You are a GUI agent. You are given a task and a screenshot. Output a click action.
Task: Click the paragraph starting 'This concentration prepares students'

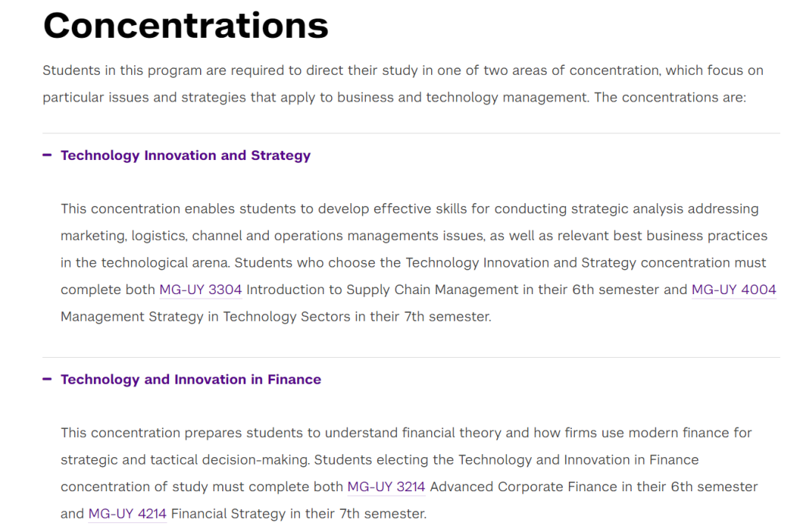click(409, 473)
